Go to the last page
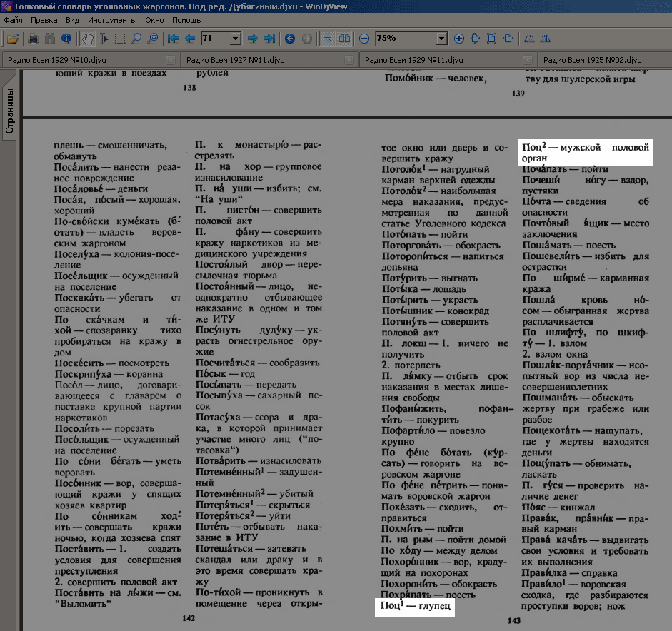Screen dimensions: 672x631 [269, 39]
